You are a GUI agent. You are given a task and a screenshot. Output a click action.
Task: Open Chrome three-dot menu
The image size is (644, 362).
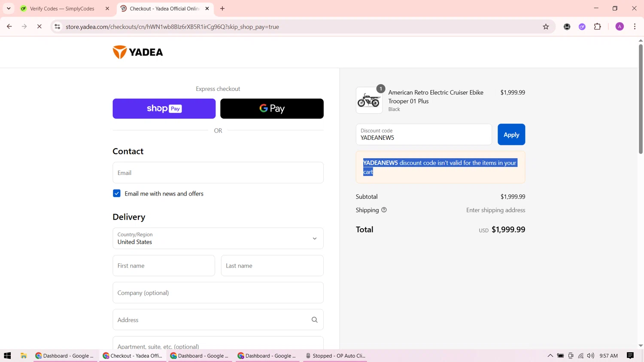tap(635, 27)
